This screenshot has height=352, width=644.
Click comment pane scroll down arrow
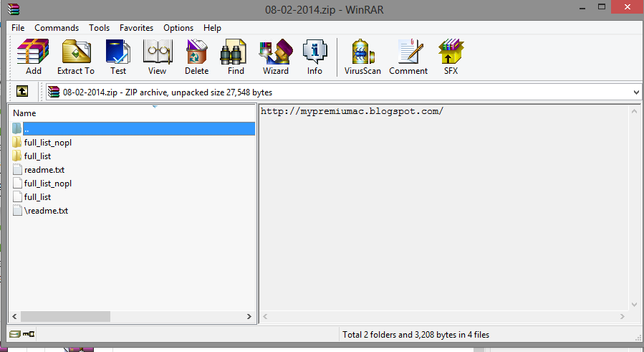pyautogui.click(x=634, y=305)
